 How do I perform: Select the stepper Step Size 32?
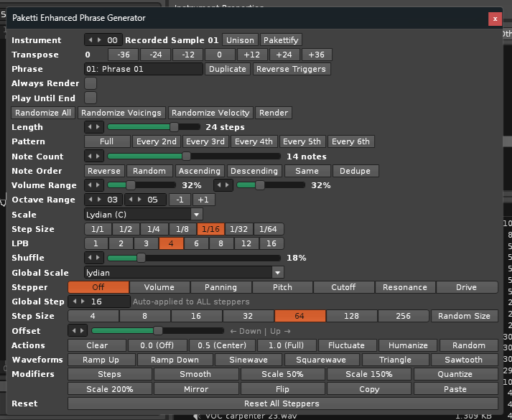point(248,316)
